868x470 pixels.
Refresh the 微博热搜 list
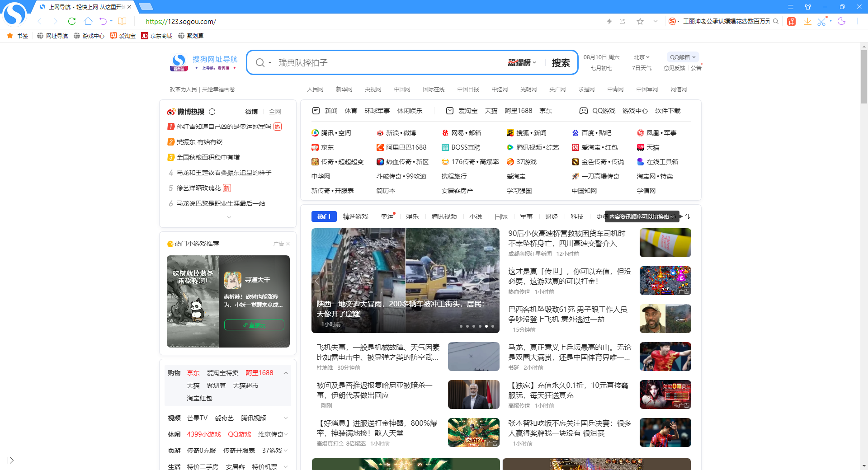[212, 112]
